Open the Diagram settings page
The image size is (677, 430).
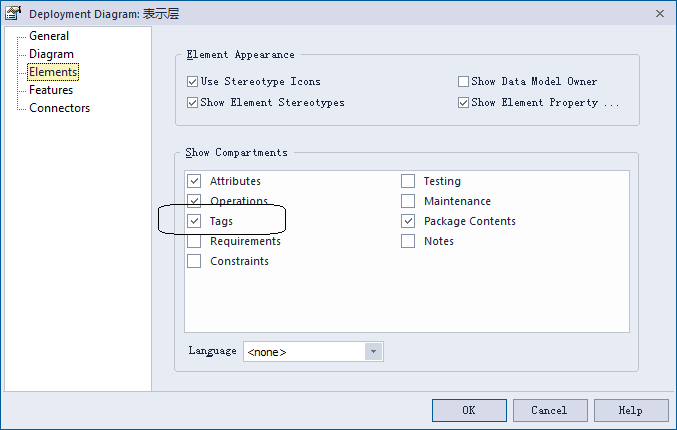pos(51,54)
